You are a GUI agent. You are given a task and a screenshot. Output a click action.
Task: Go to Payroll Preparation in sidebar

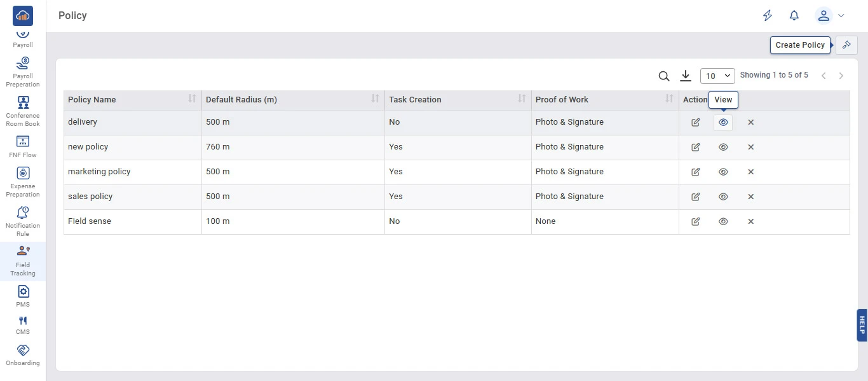point(23,71)
